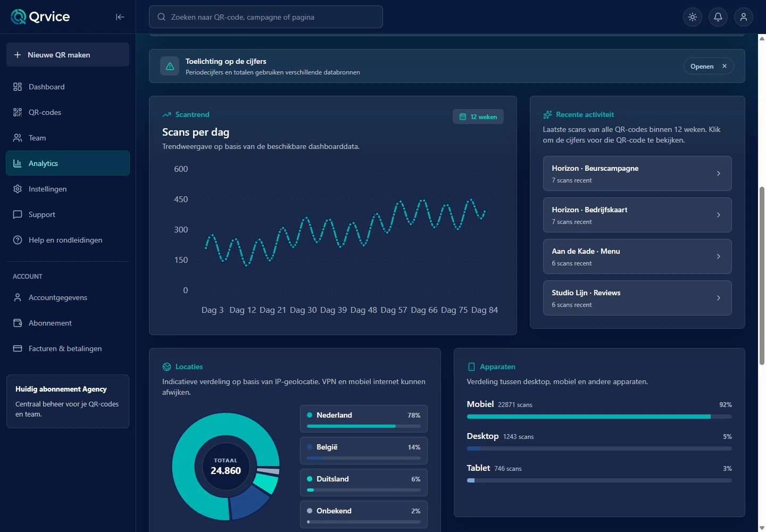Open the 12 weken period selector
Viewport: 766px width, 532px height.
coord(478,117)
